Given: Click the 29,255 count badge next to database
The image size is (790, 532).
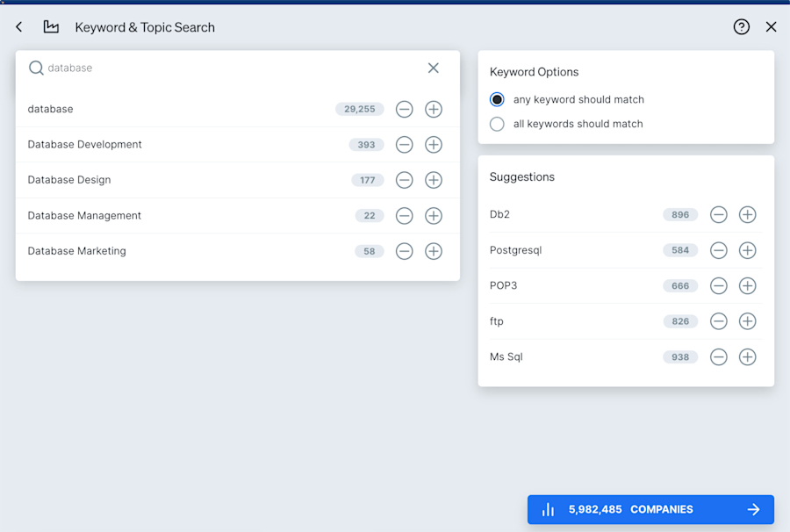Looking at the screenshot, I should tap(360, 109).
